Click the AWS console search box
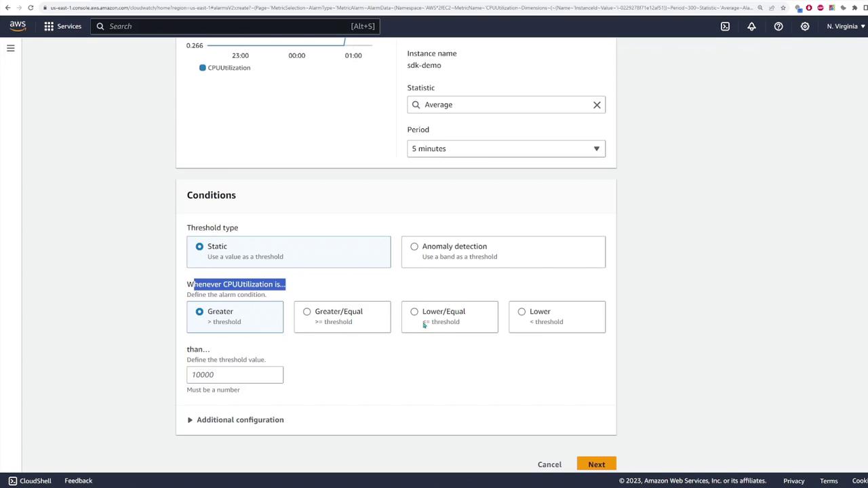The width and height of the screenshot is (868, 488). tap(235, 26)
